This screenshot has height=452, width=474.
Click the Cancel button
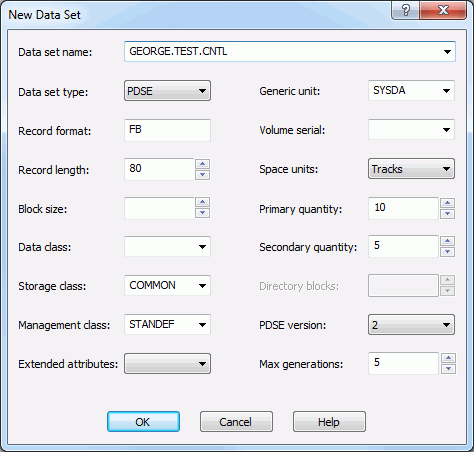(x=236, y=422)
